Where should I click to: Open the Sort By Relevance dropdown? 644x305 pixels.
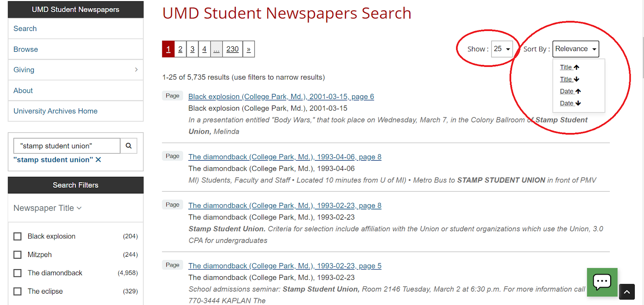(576, 49)
